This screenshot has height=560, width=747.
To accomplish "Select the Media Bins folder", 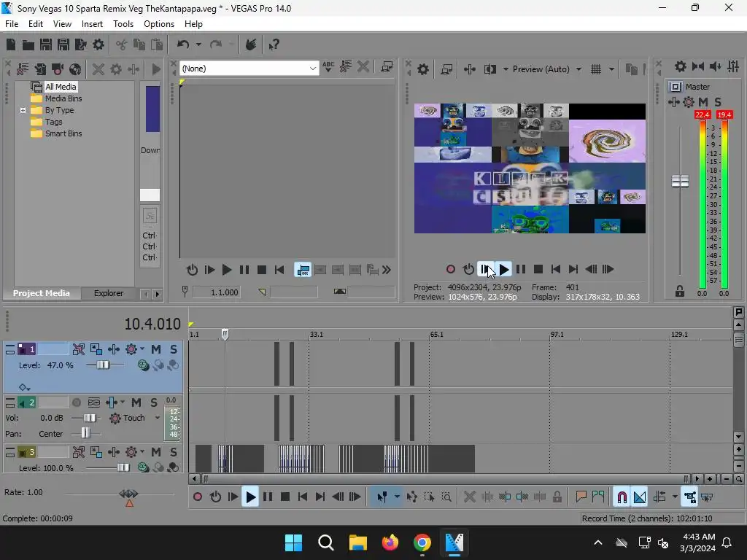I will pos(63,98).
